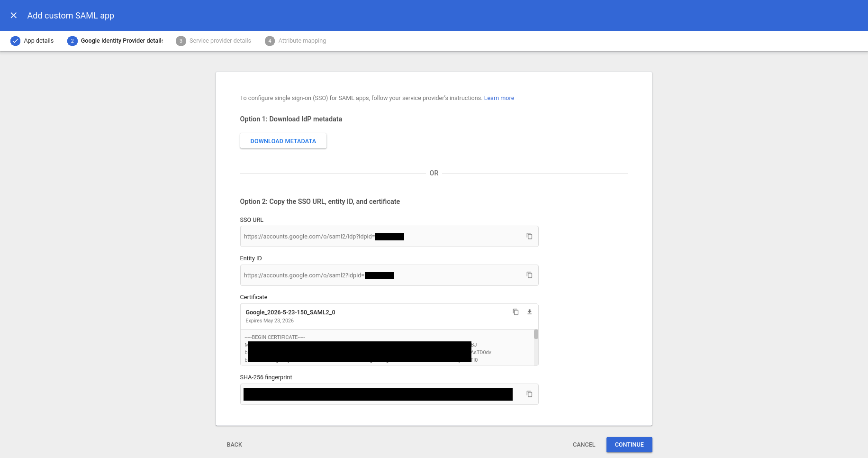Screen dimensions: 868x458
Task: Open step 3 Service provider details
Action: tap(214, 41)
